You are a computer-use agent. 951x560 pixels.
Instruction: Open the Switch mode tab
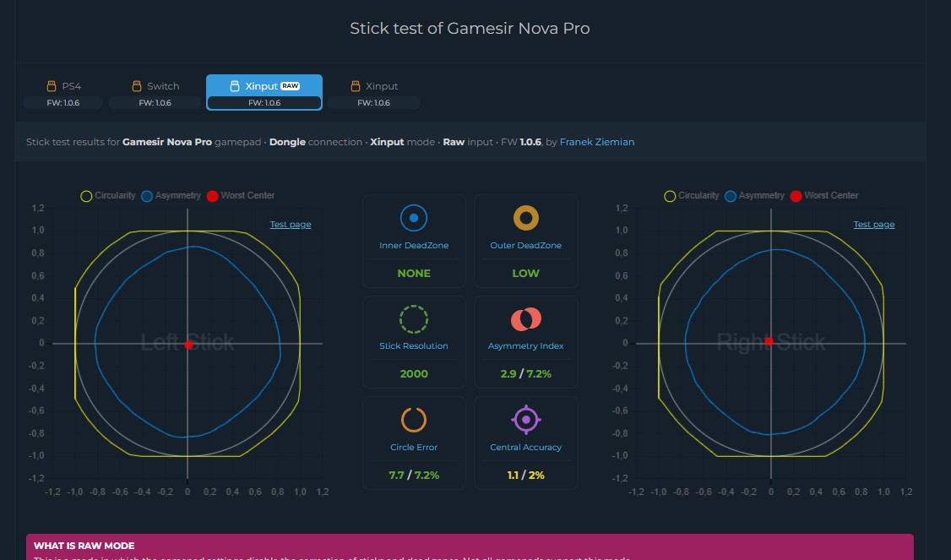coord(155,92)
